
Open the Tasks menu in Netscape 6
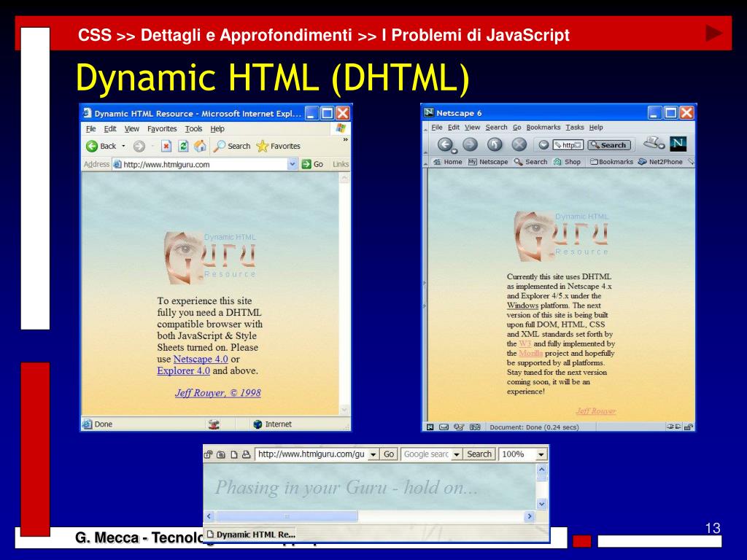click(575, 127)
